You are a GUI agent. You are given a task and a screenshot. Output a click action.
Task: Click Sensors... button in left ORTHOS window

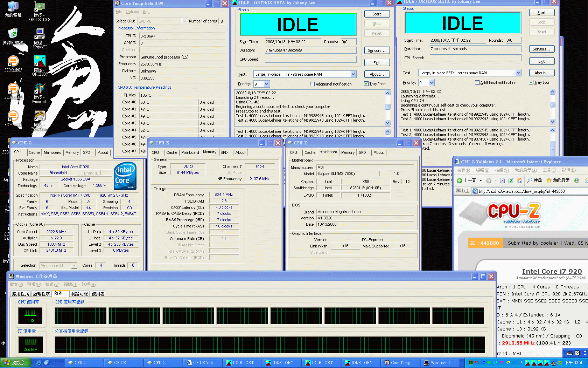pos(377,50)
